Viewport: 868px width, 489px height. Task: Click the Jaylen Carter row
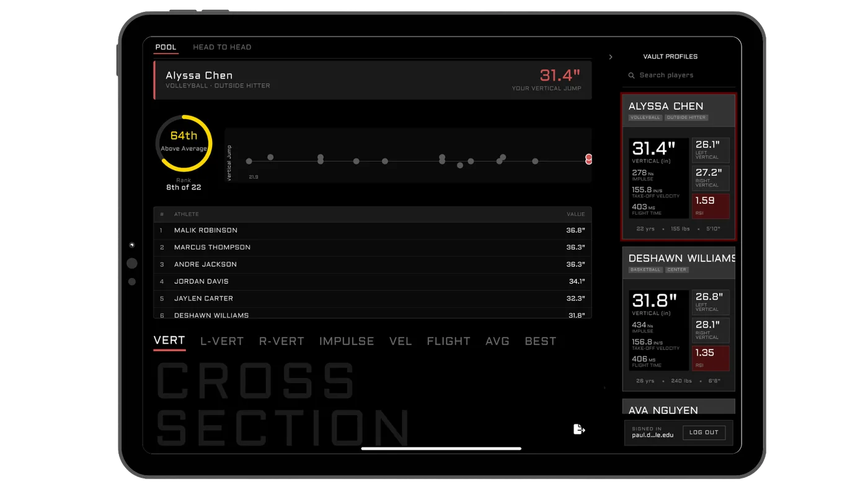click(x=372, y=298)
